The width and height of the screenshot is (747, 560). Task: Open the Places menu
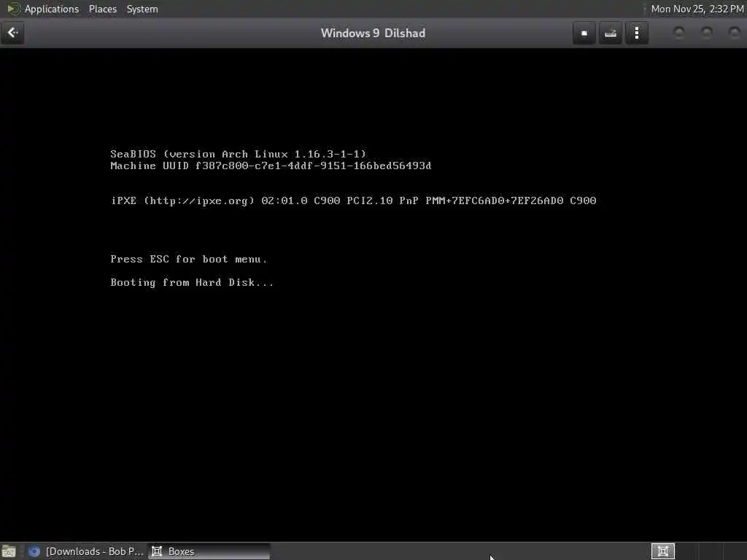(102, 9)
